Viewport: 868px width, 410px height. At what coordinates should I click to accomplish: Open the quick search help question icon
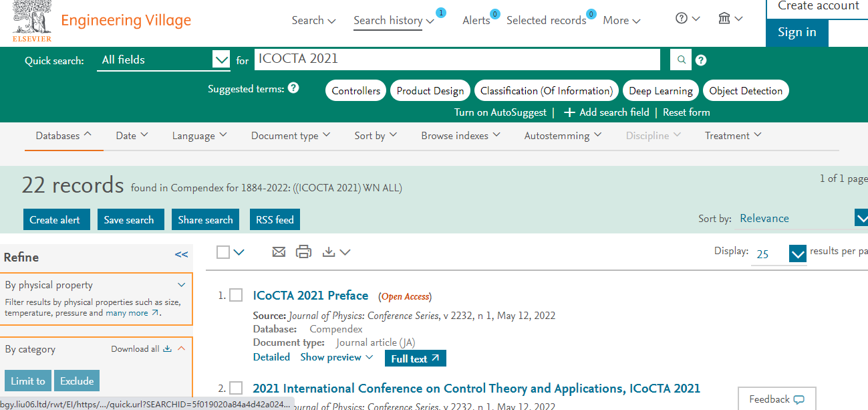[x=700, y=60]
